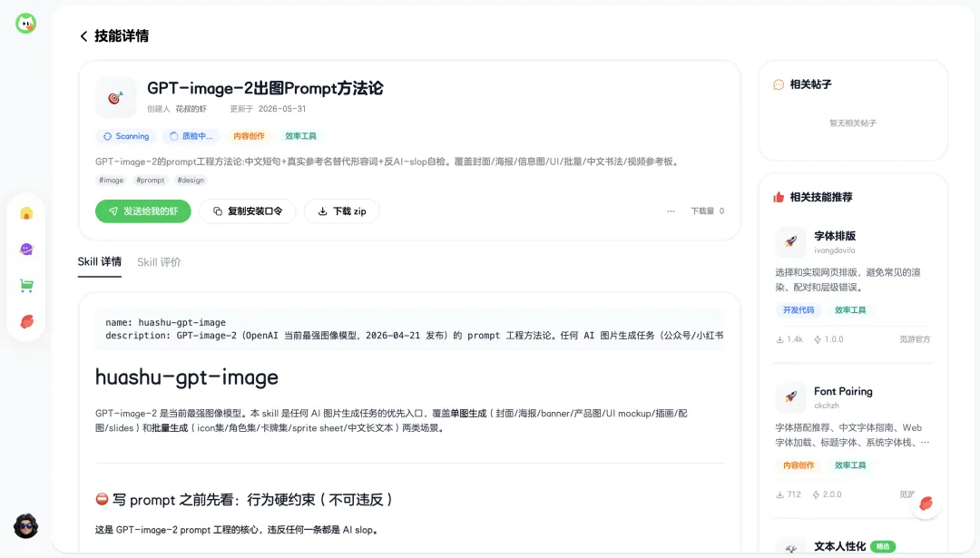
Task: Click the version 2.0.0 label
Action: click(x=828, y=494)
